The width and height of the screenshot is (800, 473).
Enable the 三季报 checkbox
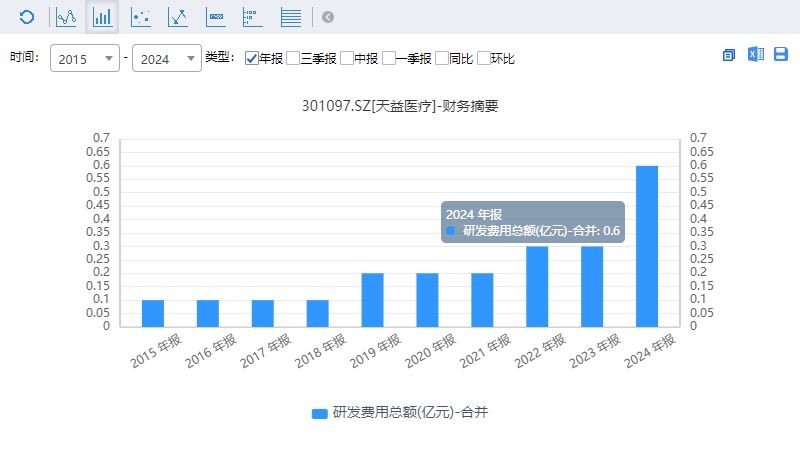click(x=293, y=59)
